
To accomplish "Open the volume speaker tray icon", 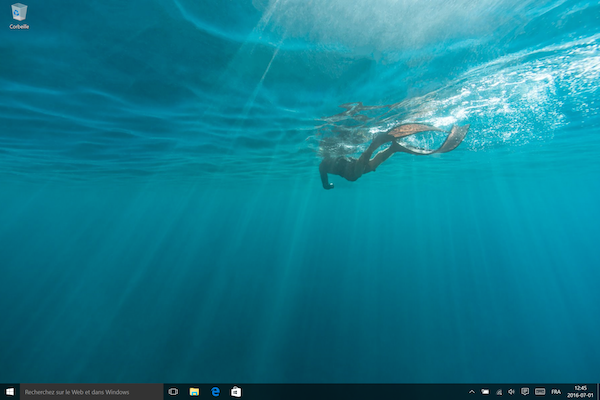I will click(511, 392).
